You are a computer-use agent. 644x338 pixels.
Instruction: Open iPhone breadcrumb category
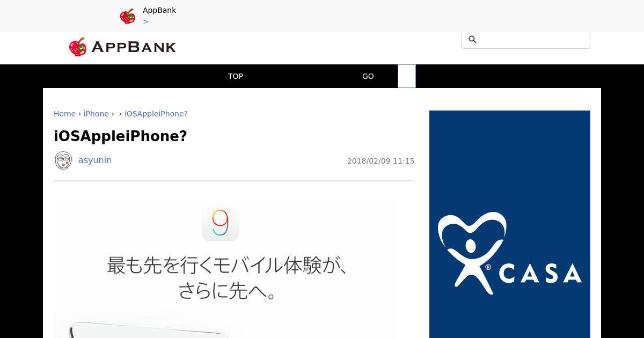[x=96, y=114]
